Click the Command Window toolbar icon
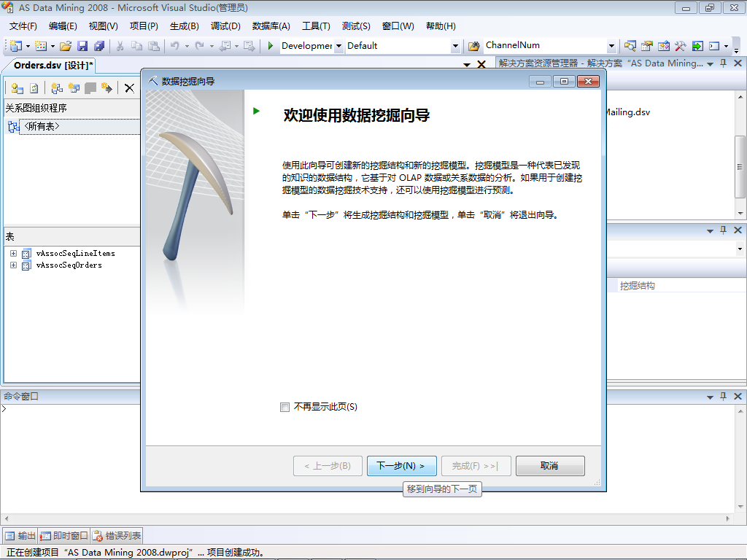The height and width of the screenshot is (560, 747). (714, 46)
